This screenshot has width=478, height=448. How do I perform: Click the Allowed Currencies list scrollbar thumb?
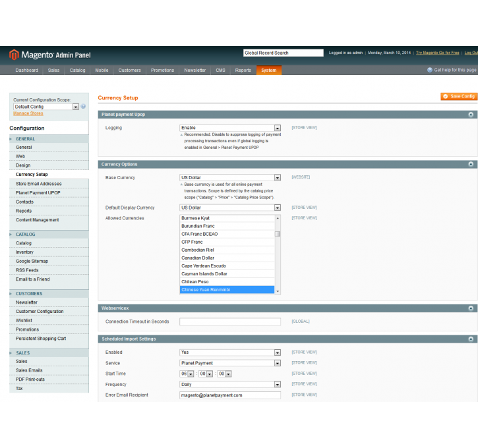click(x=278, y=234)
